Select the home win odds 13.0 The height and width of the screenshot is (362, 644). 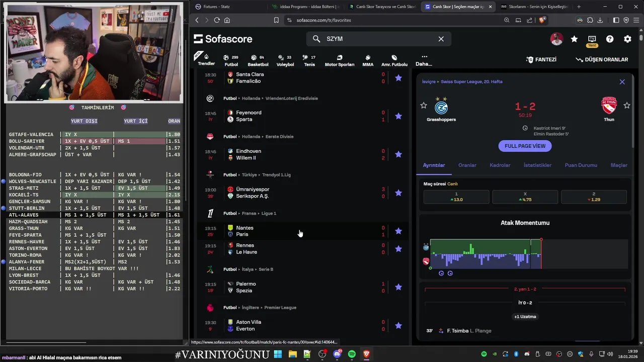click(456, 197)
